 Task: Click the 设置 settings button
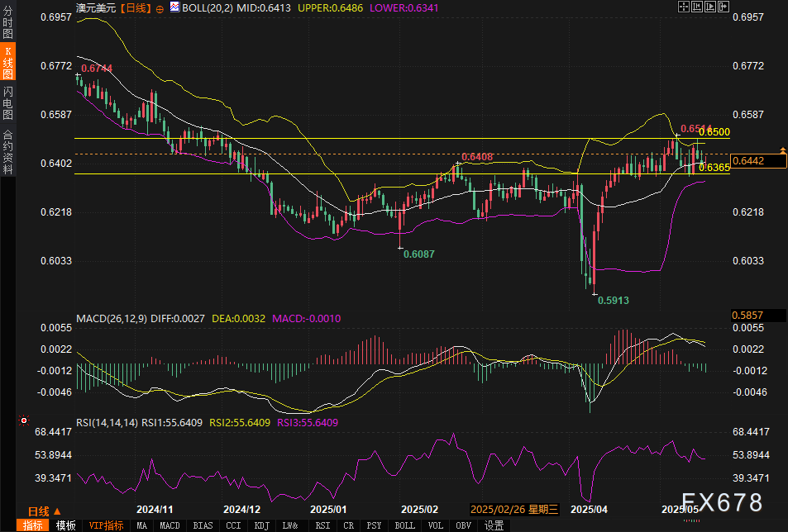pyautogui.click(x=494, y=525)
